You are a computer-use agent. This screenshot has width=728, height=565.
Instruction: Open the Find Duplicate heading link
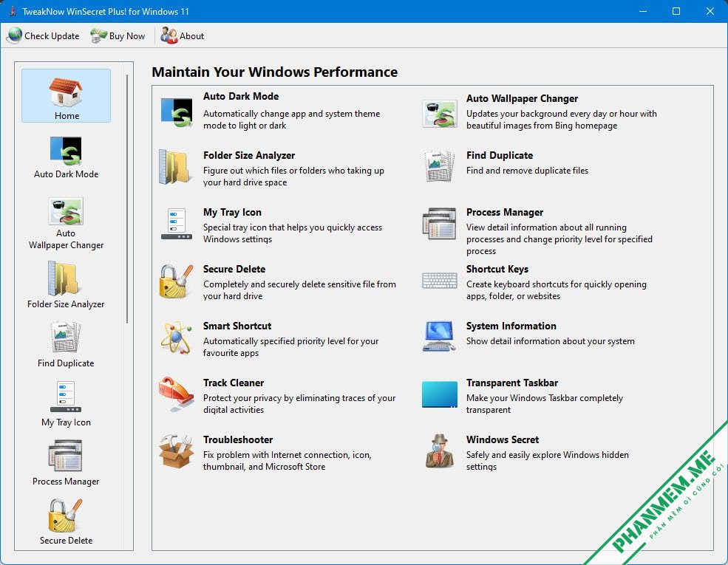coord(500,155)
